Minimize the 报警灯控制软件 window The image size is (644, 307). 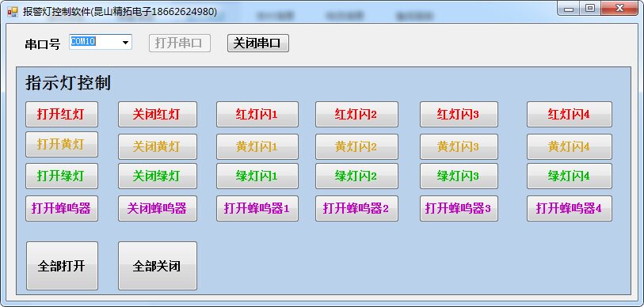pos(569,9)
